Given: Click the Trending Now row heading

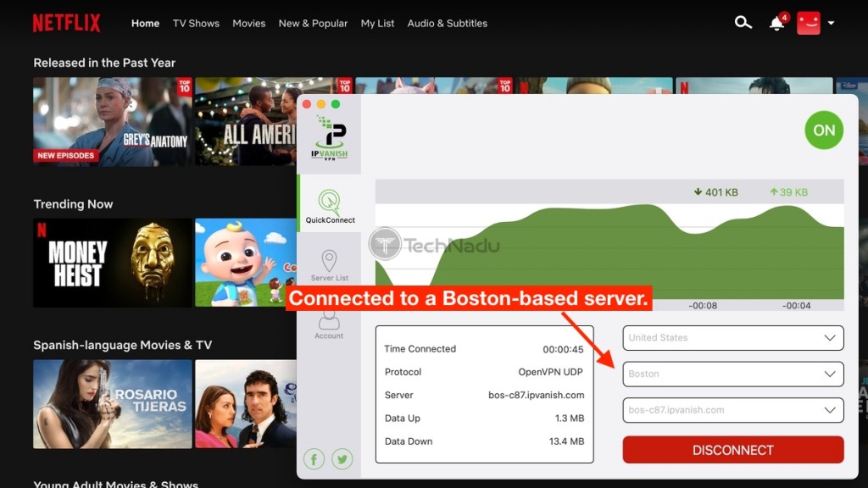Looking at the screenshot, I should pos(73,203).
